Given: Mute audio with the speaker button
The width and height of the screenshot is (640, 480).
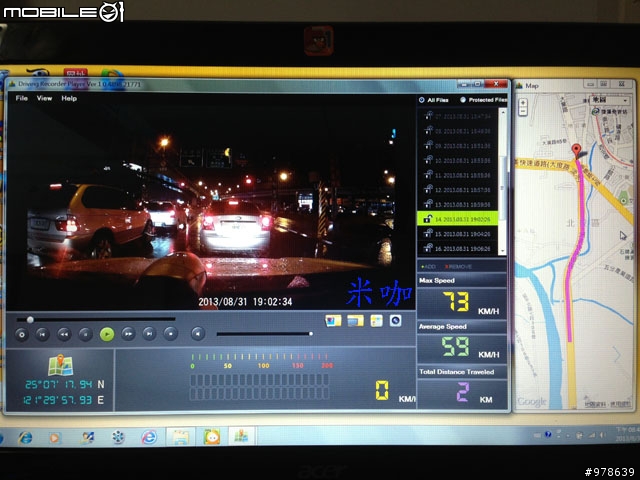Looking at the screenshot, I should [x=198, y=334].
